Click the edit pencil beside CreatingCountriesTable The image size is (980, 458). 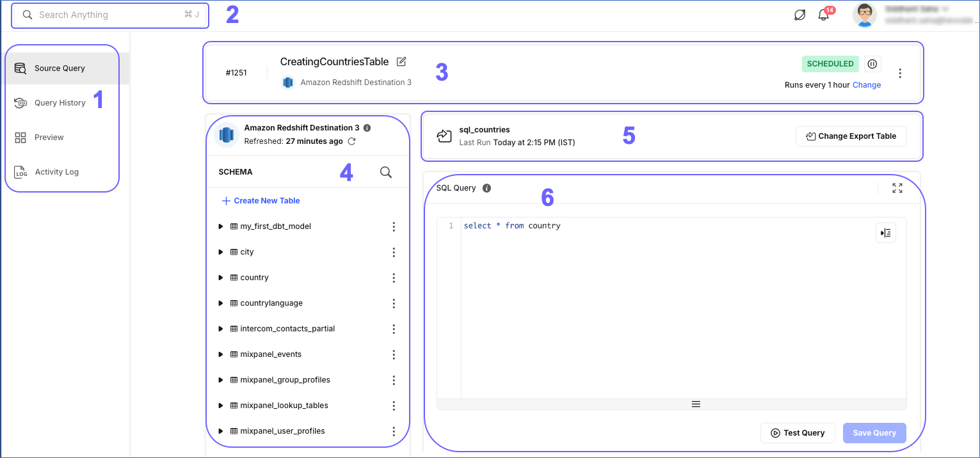pyautogui.click(x=401, y=61)
